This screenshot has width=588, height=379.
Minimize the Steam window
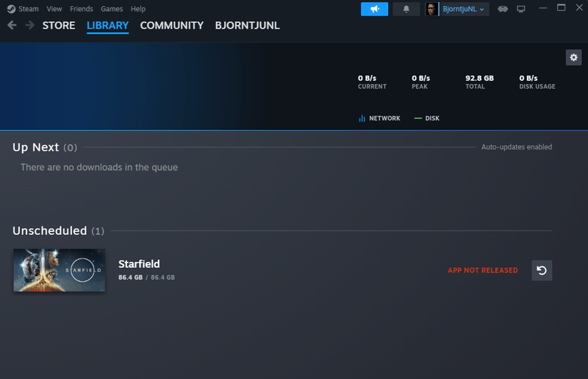point(542,8)
